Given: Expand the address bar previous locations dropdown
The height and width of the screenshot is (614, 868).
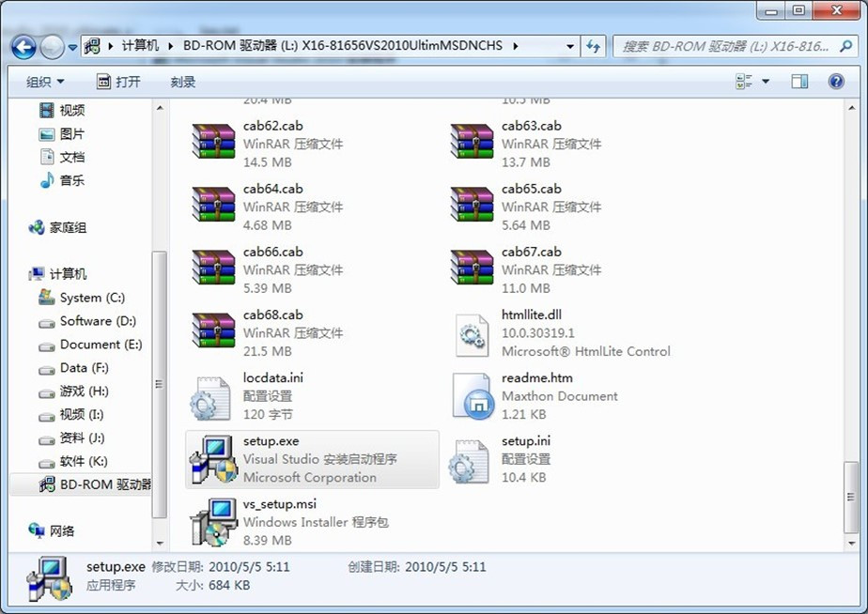Looking at the screenshot, I should click(x=569, y=46).
